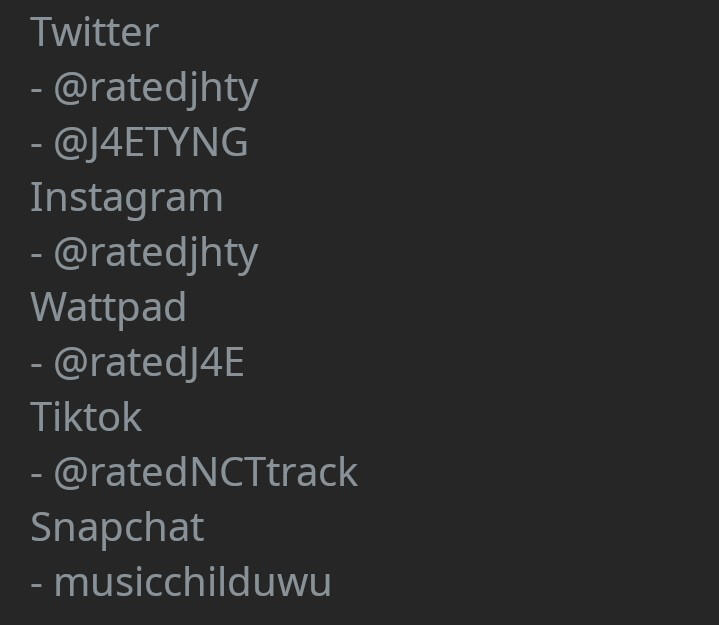
Task: Click the dash before @ratedNCTtrack
Action: 36,473
